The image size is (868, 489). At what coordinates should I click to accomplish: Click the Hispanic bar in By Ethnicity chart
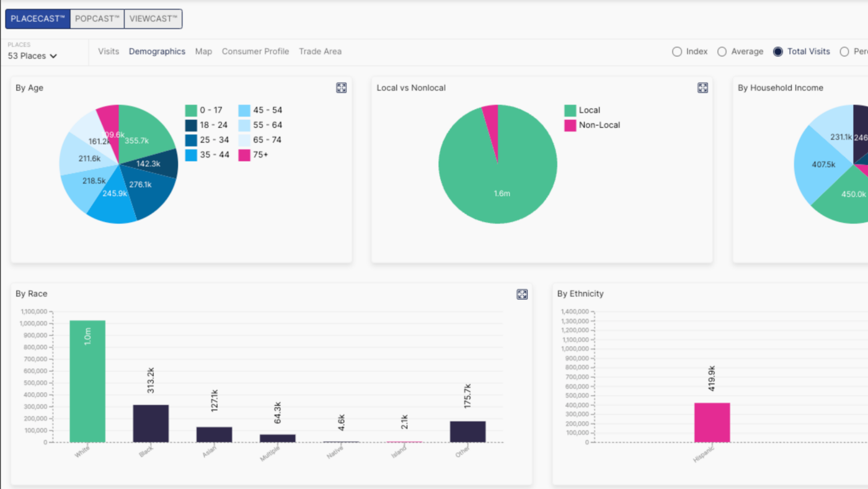712,422
